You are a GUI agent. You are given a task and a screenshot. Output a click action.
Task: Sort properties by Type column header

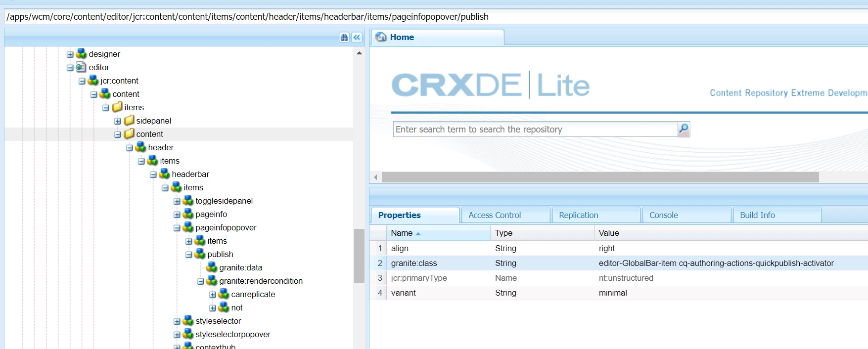tap(542, 233)
